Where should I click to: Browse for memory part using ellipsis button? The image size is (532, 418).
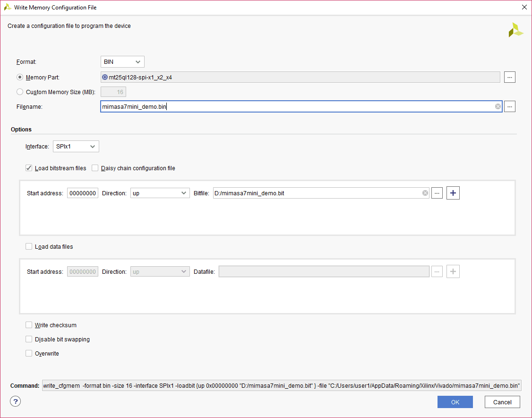[509, 77]
